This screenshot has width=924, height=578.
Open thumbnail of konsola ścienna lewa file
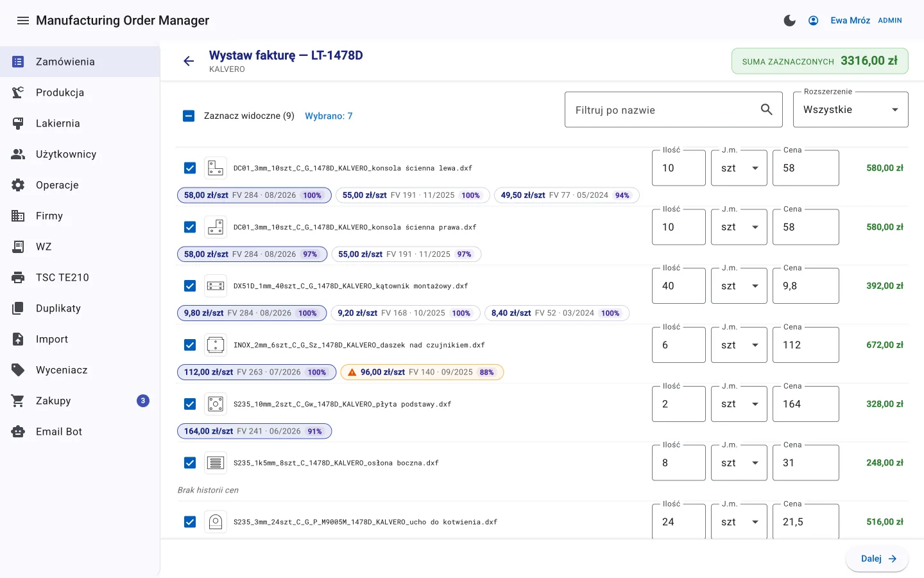[216, 168]
